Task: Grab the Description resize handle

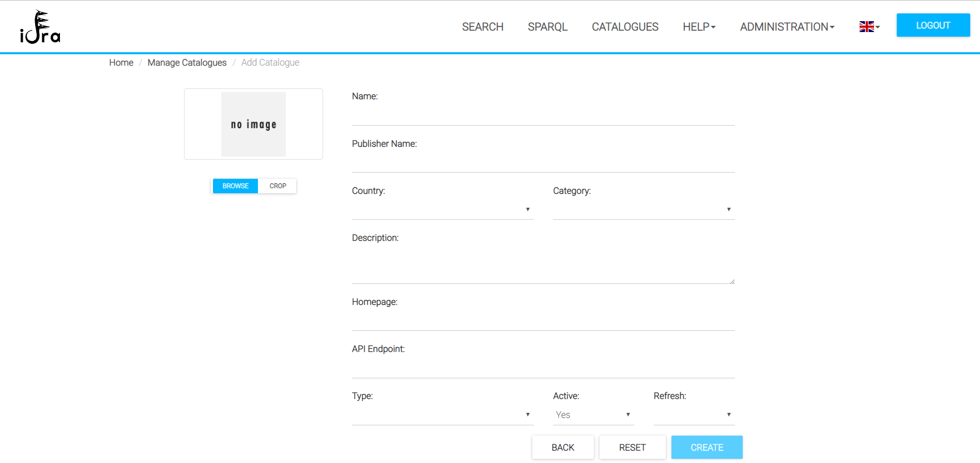Action: pos(732,281)
